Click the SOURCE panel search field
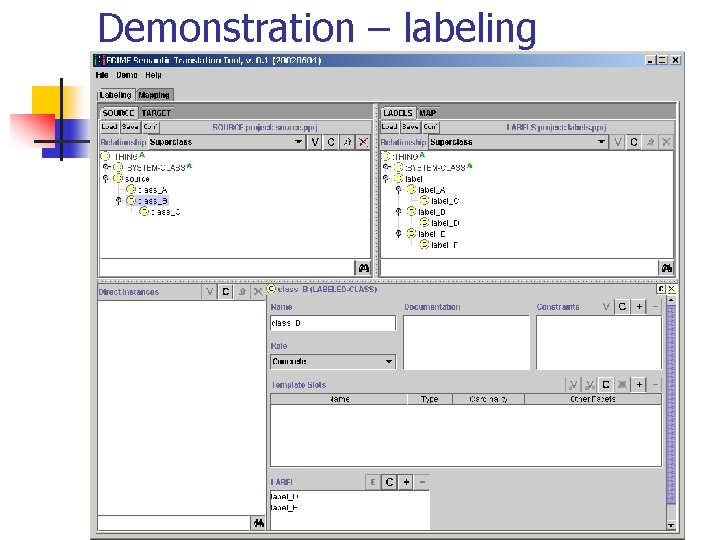720x540 pixels. coord(227,268)
